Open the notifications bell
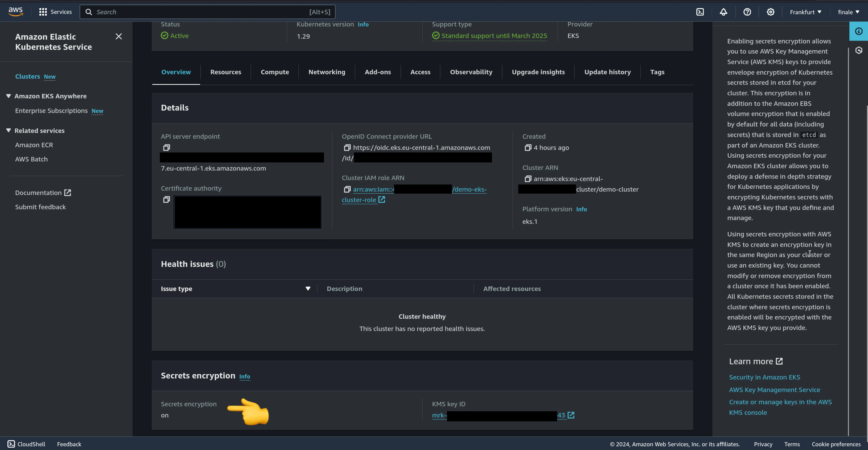The height and width of the screenshot is (450, 868). pos(723,12)
